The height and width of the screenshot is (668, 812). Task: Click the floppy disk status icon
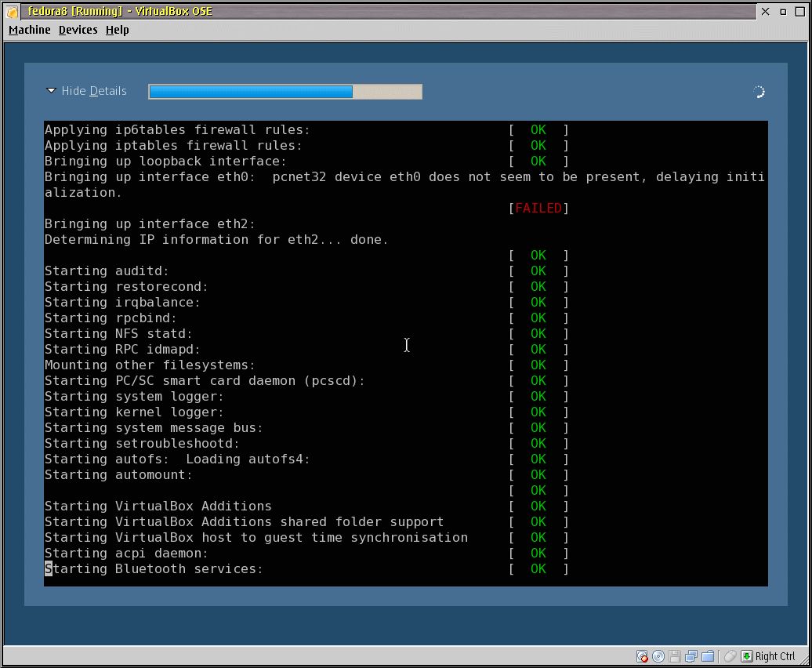[675, 656]
